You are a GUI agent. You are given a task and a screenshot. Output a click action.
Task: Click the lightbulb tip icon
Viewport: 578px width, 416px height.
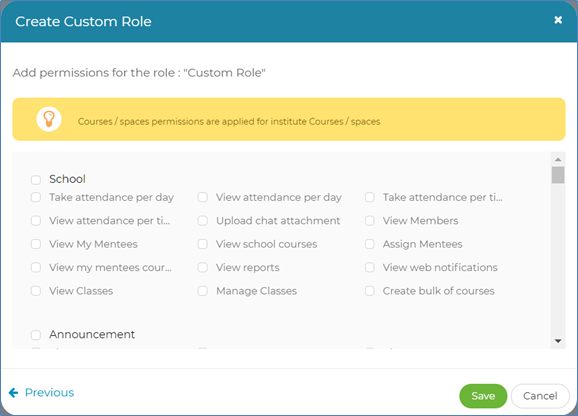tap(49, 119)
